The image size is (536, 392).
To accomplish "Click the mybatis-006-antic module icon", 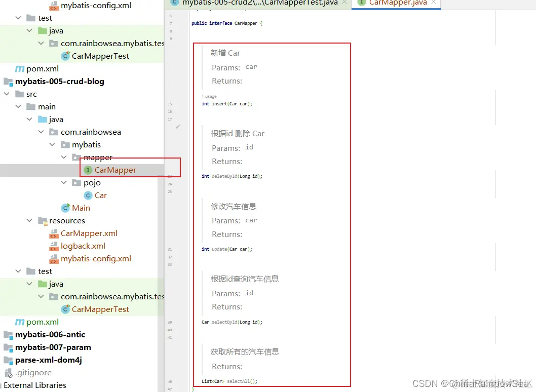I will 8,335.
